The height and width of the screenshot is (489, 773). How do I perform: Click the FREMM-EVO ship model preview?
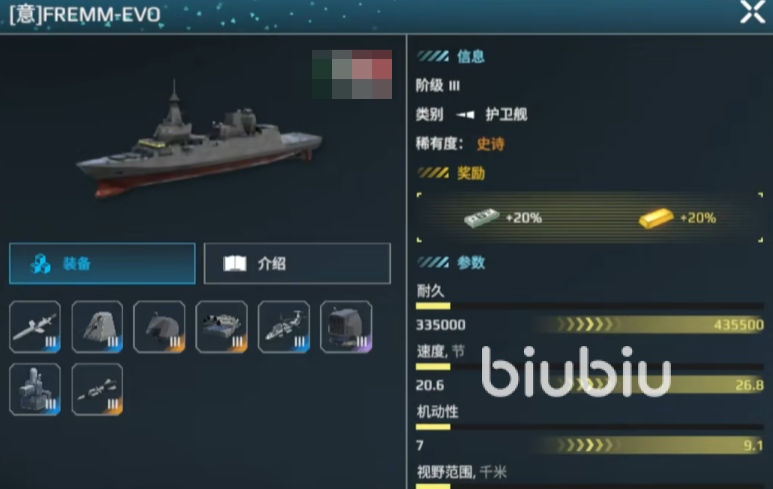tap(199, 140)
